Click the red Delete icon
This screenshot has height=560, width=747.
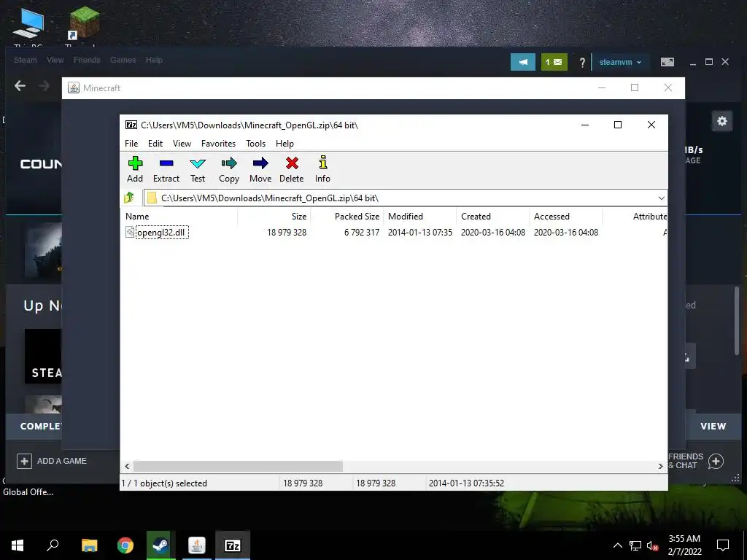(292, 169)
